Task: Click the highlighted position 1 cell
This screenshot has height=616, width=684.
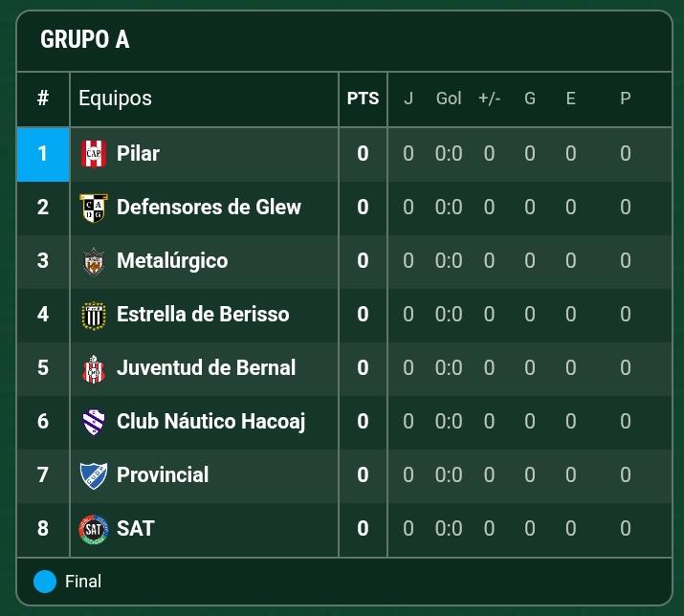Action: pyautogui.click(x=42, y=154)
